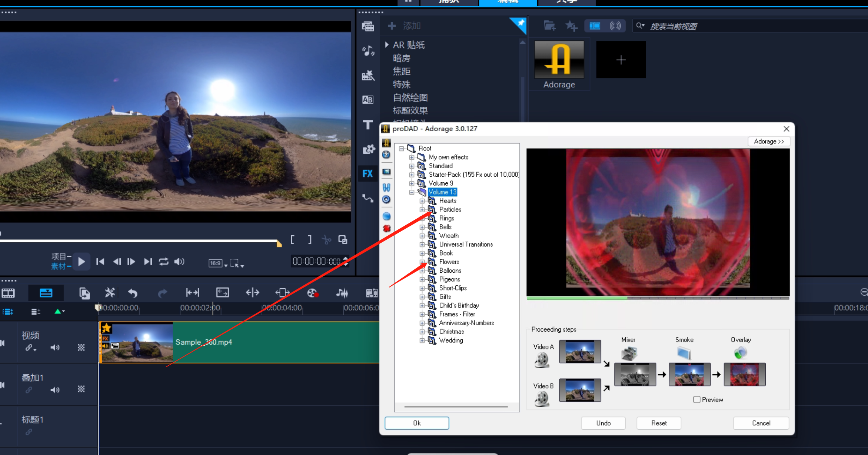
Task: Open the sound mixer icon
Action: (342, 293)
